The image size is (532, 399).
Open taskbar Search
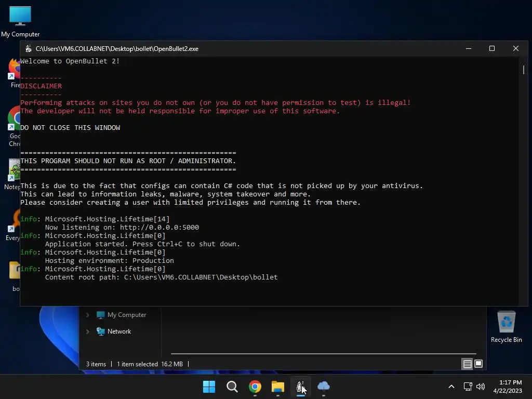[232, 387]
